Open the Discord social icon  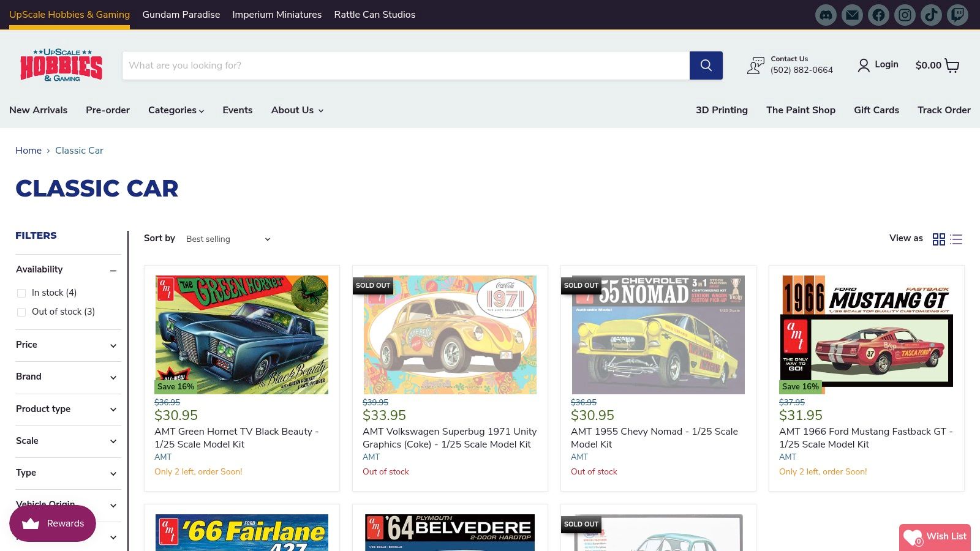[x=826, y=15]
